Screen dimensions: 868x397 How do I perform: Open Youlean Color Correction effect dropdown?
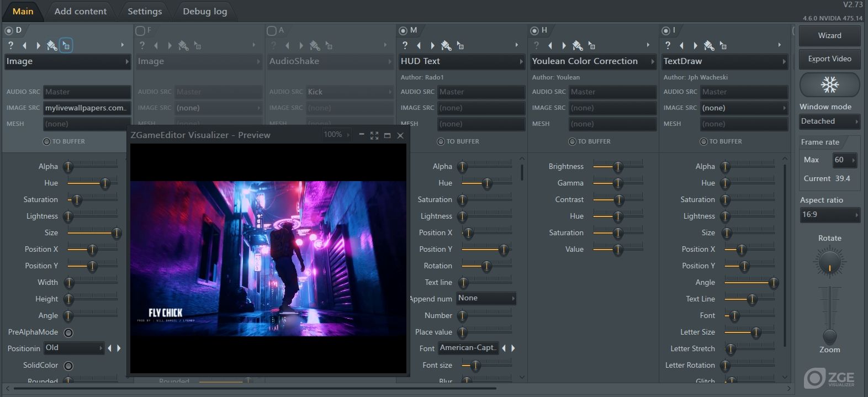(593, 61)
